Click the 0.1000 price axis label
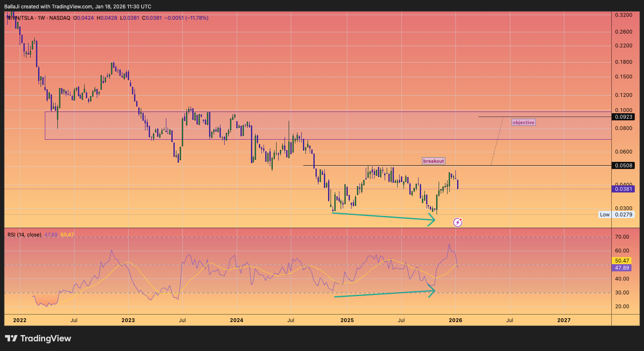644x351 pixels. coord(623,110)
